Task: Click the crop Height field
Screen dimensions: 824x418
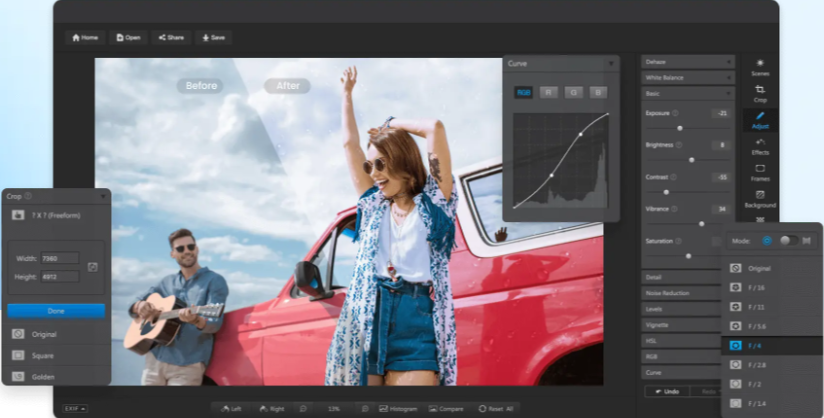Action: coord(59,277)
